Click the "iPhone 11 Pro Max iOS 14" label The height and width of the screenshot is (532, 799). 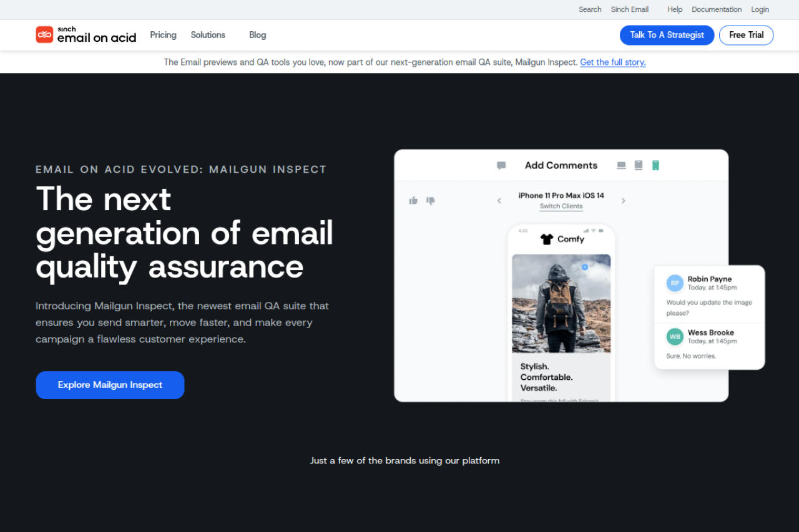tap(561, 195)
